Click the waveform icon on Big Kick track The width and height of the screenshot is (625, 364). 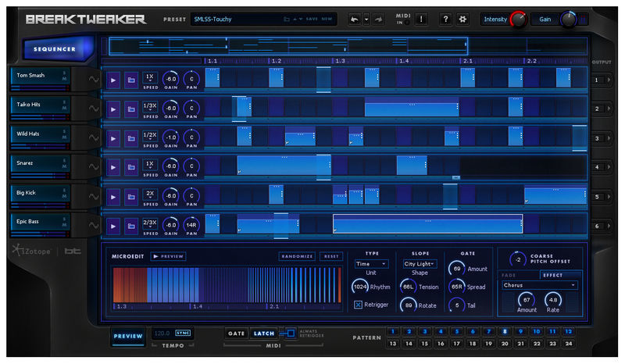pos(94,196)
